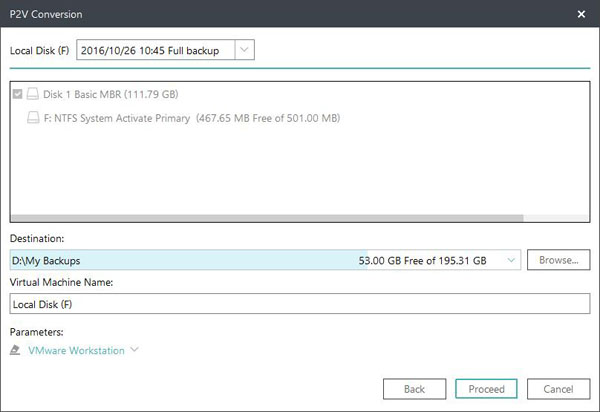600x412 pixels.
Task: Click the F: NTFS partition drive icon
Action: 33,117
